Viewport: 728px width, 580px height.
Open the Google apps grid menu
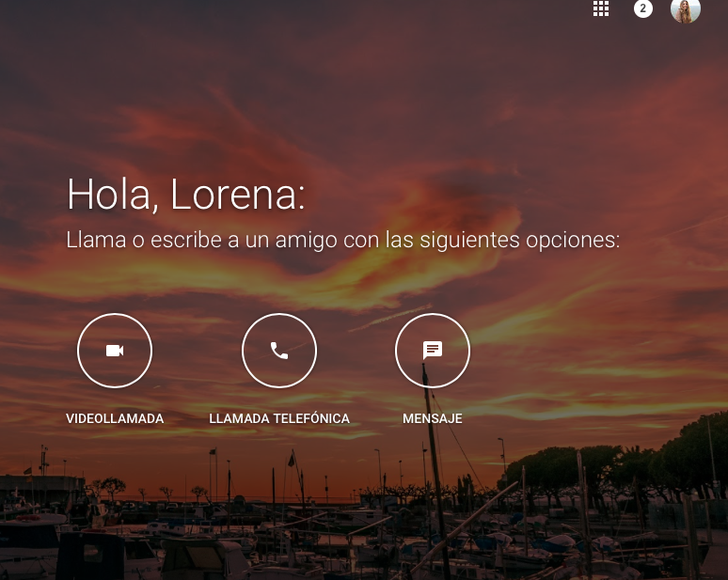tap(601, 8)
